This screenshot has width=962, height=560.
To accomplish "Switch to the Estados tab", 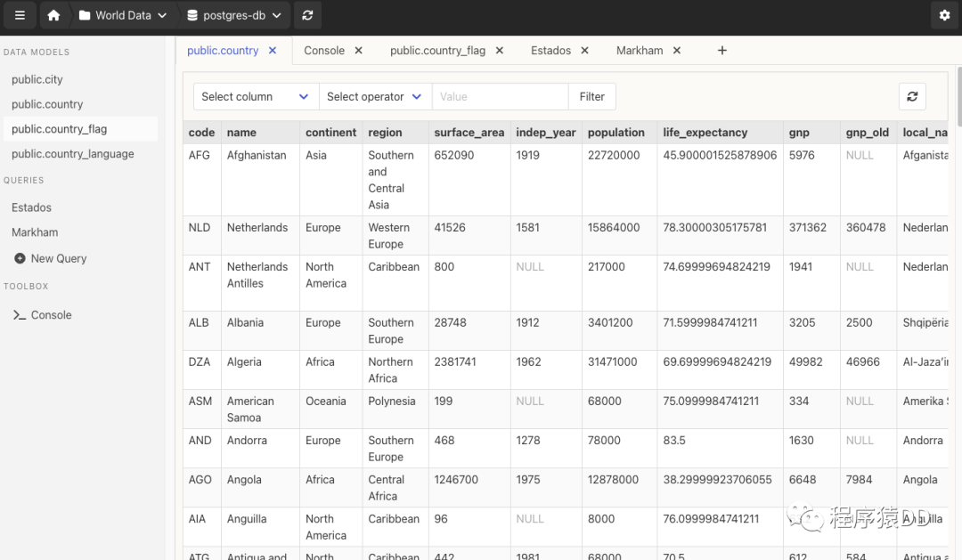I will (550, 50).
